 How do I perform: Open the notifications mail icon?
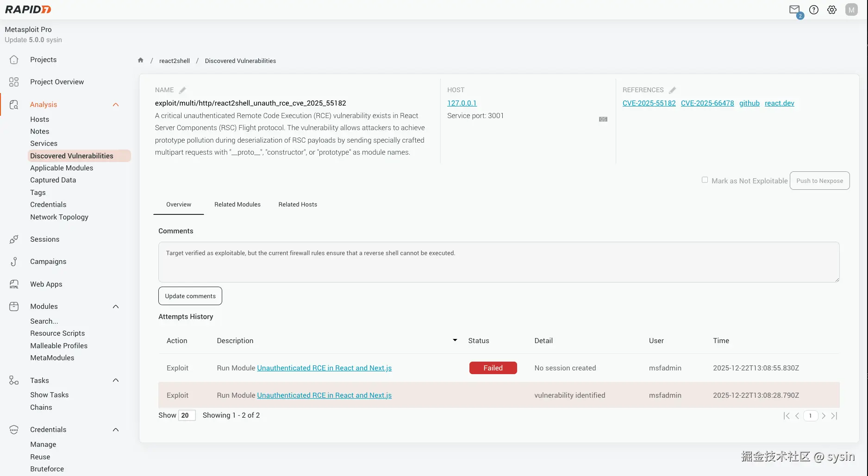point(794,9)
